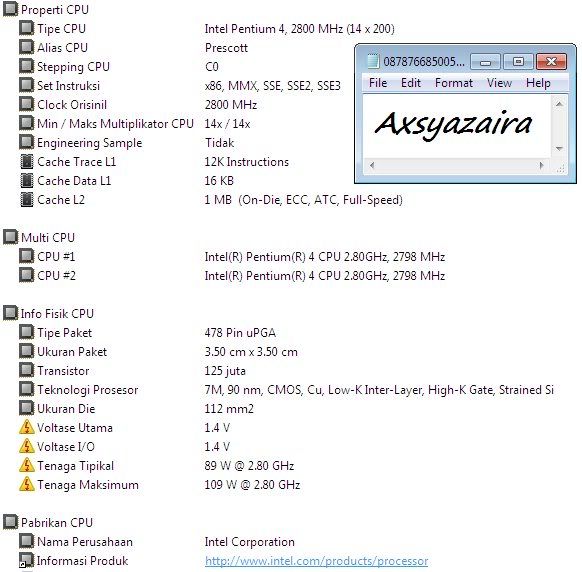The width and height of the screenshot is (582, 572).
Task: Click inside the Notepad text area
Action: coord(457,126)
